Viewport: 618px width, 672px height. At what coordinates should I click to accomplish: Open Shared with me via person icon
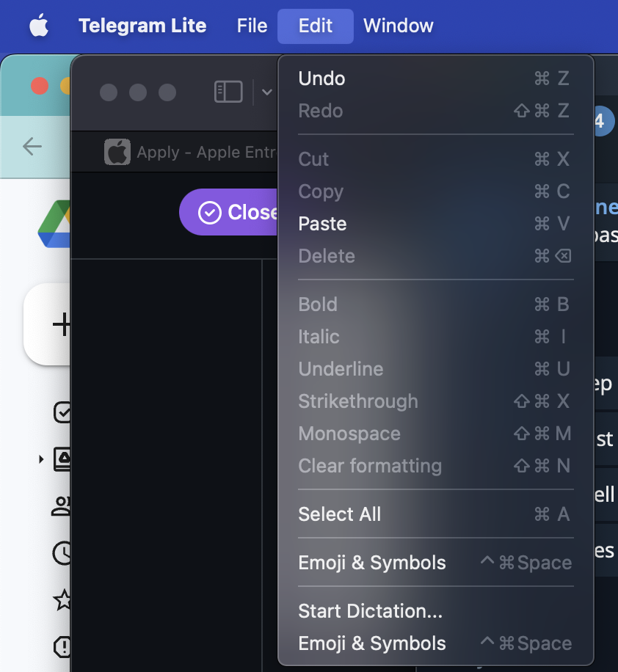(62, 506)
